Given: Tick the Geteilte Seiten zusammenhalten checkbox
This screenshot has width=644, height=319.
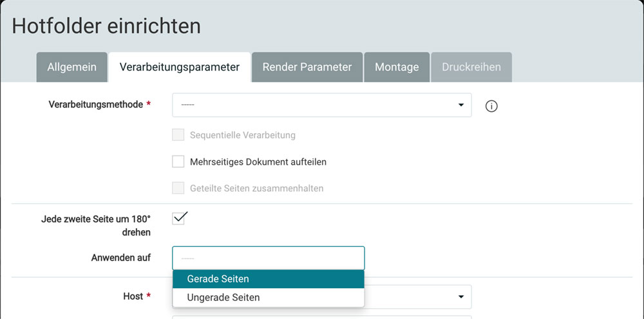Looking at the screenshot, I should point(178,188).
